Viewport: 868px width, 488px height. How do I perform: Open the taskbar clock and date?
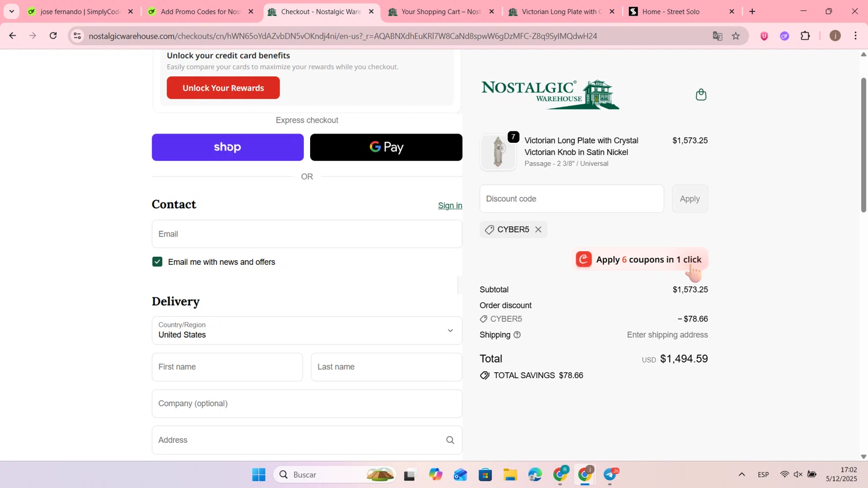coord(841,475)
